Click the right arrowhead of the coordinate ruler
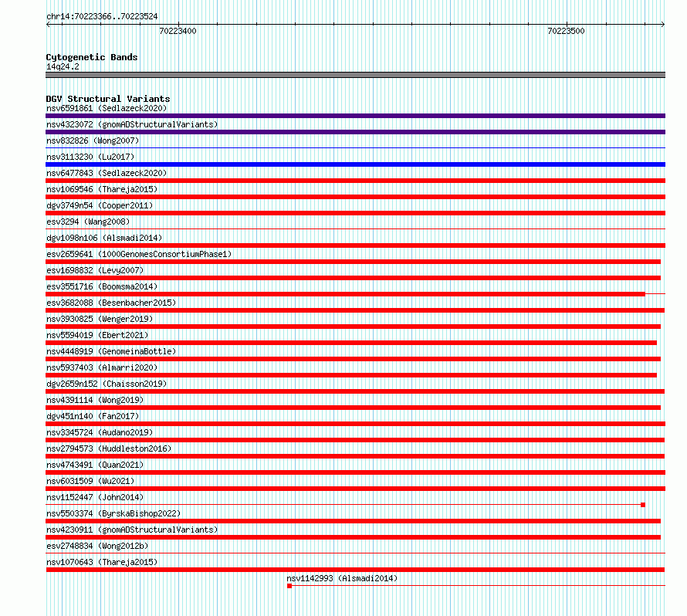Screen dimensions: 687x616 tap(663, 25)
